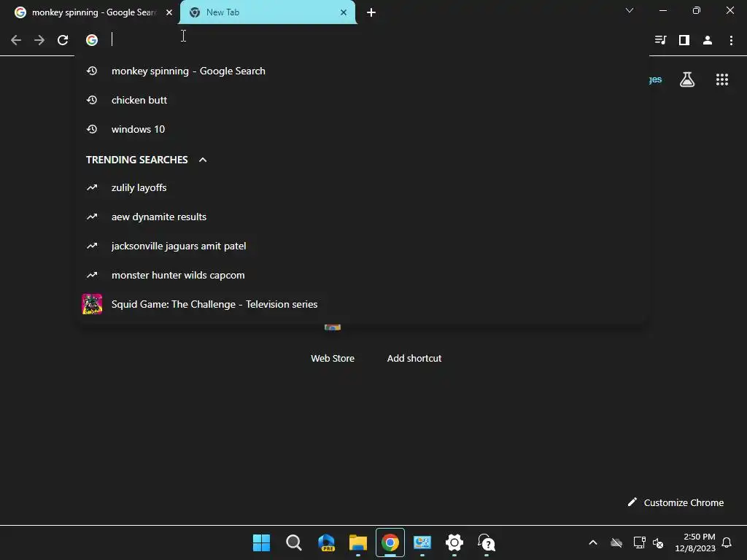Open the side panel icon
This screenshot has height=560, width=747.
[684, 40]
